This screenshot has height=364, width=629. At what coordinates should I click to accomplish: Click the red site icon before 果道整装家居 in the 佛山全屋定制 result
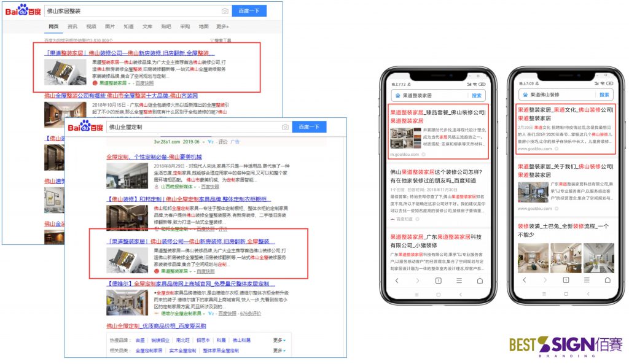[x=157, y=271]
